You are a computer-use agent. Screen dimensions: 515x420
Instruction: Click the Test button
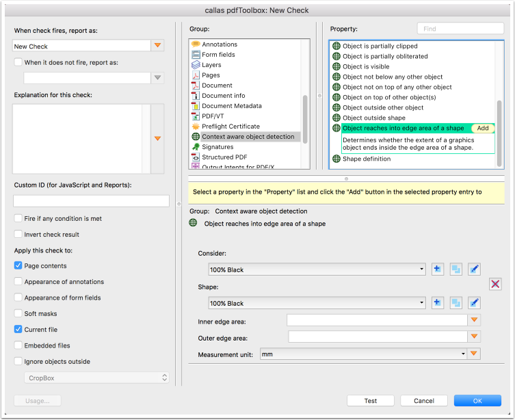[x=371, y=401]
